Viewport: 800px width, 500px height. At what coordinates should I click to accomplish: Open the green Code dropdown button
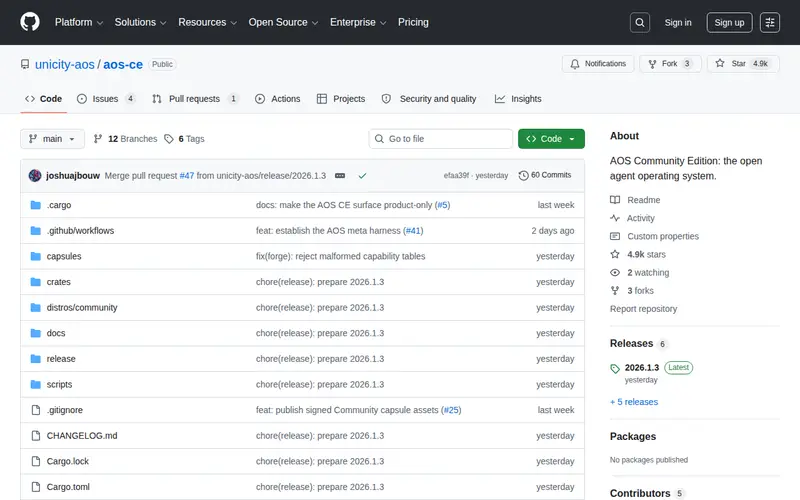coord(551,139)
